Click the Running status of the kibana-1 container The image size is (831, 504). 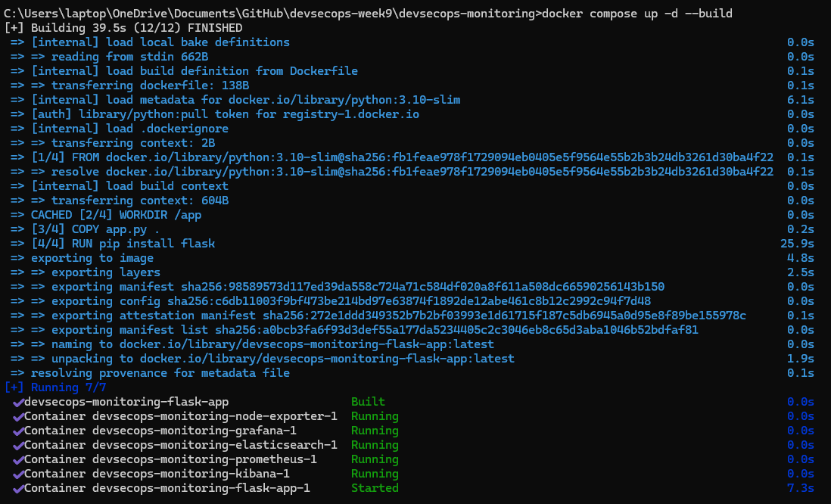[x=375, y=474]
